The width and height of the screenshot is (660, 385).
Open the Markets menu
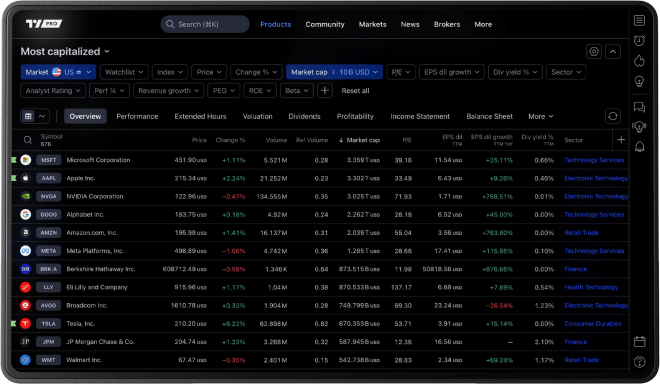373,24
